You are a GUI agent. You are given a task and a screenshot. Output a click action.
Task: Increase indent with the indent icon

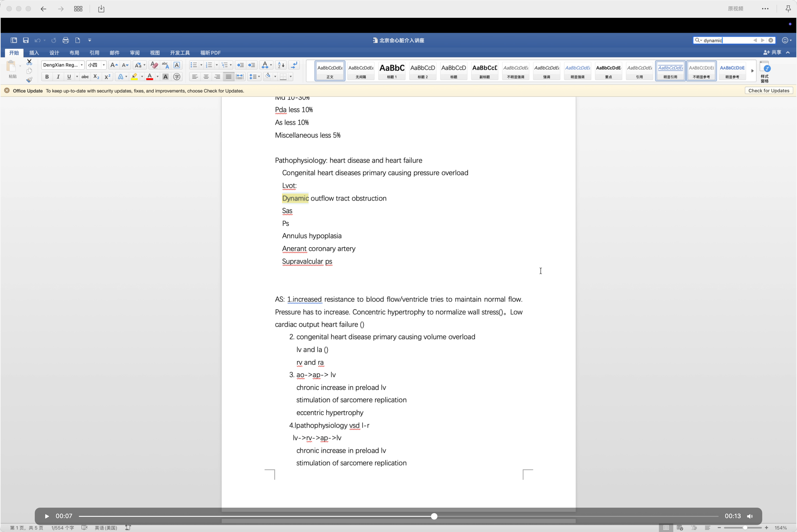[x=252, y=65]
